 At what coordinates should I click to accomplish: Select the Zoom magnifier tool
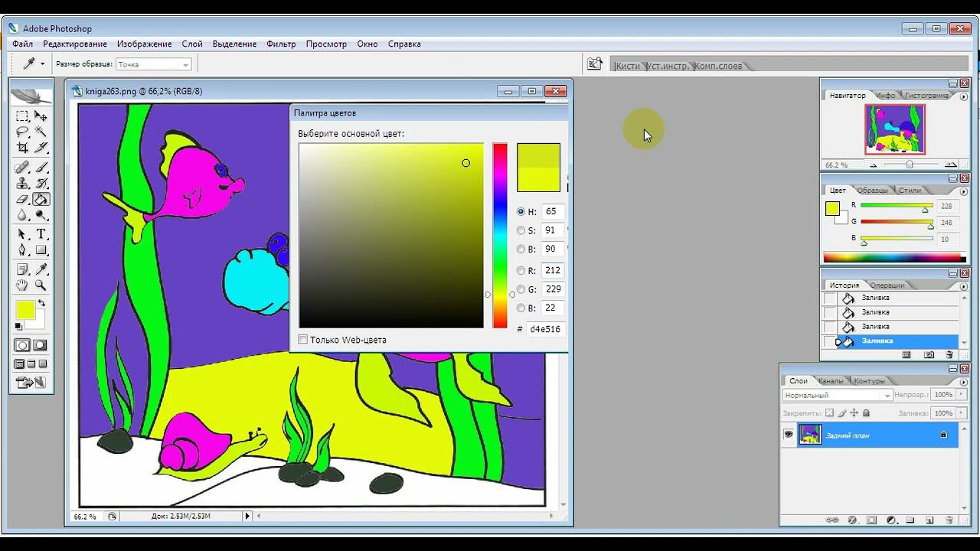click(x=41, y=285)
